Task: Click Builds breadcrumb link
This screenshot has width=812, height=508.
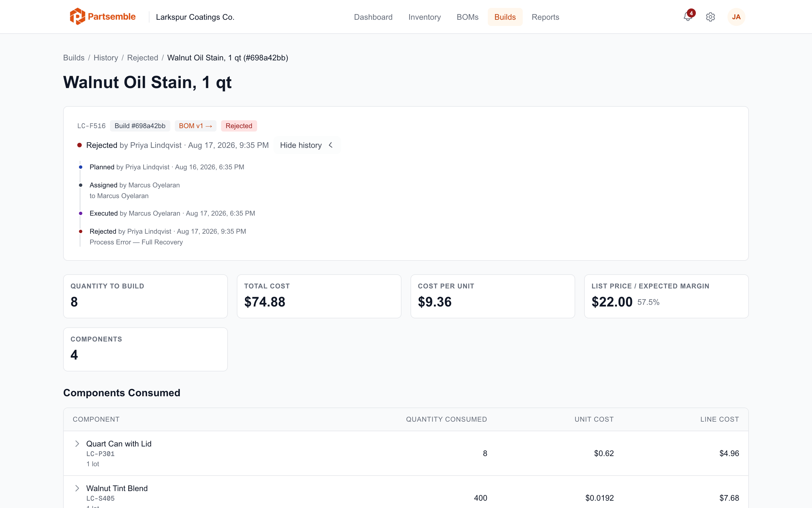Action: tap(74, 58)
